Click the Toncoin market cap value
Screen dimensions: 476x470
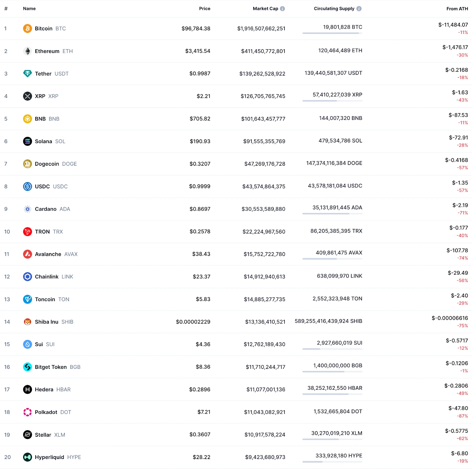click(x=264, y=299)
